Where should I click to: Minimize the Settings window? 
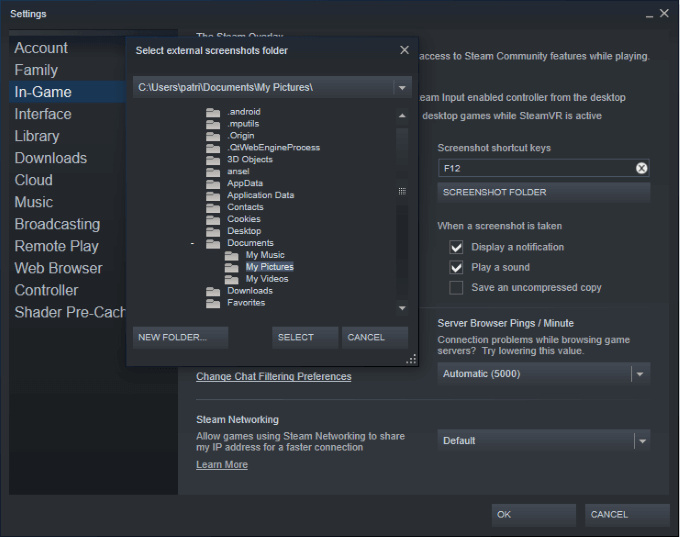pyautogui.click(x=649, y=14)
